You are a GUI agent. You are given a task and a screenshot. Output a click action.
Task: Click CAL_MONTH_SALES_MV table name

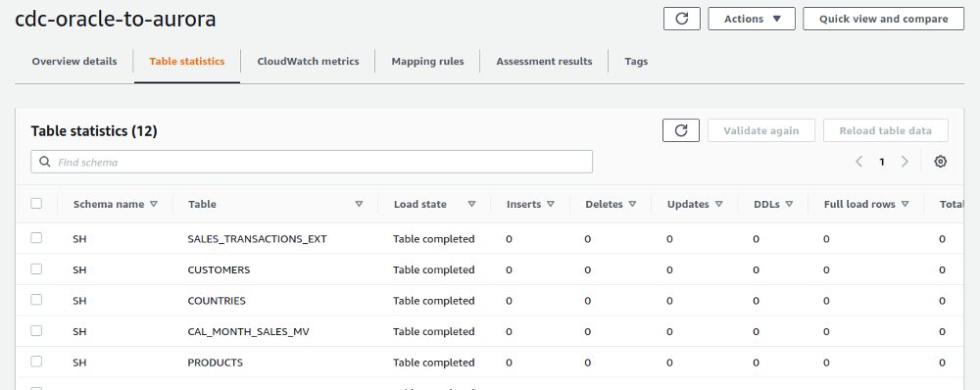(248, 331)
